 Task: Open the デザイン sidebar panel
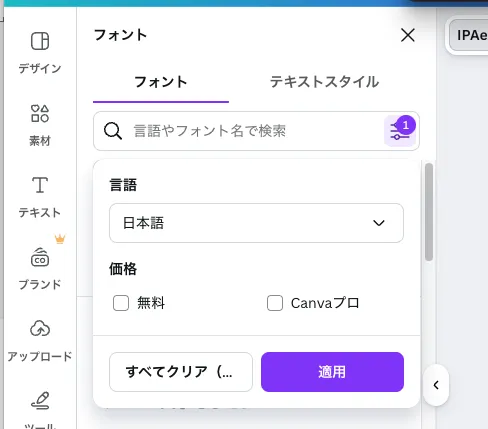click(x=40, y=53)
